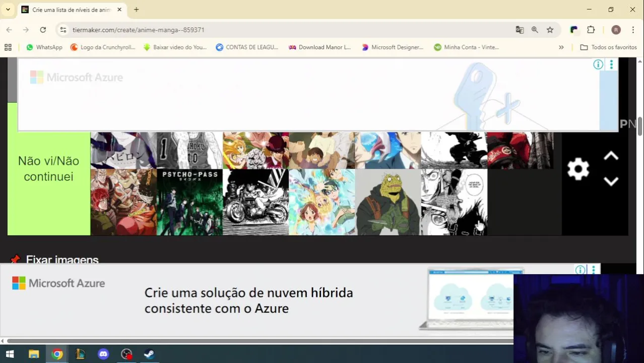The image size is (644, 363).
Task: Close the tiermaker tab
Action: point(119,10)
